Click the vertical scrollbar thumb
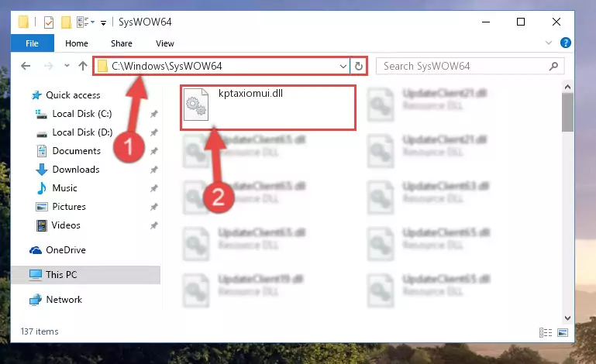This screenshot has width=596, height=364. pos(567,112)
